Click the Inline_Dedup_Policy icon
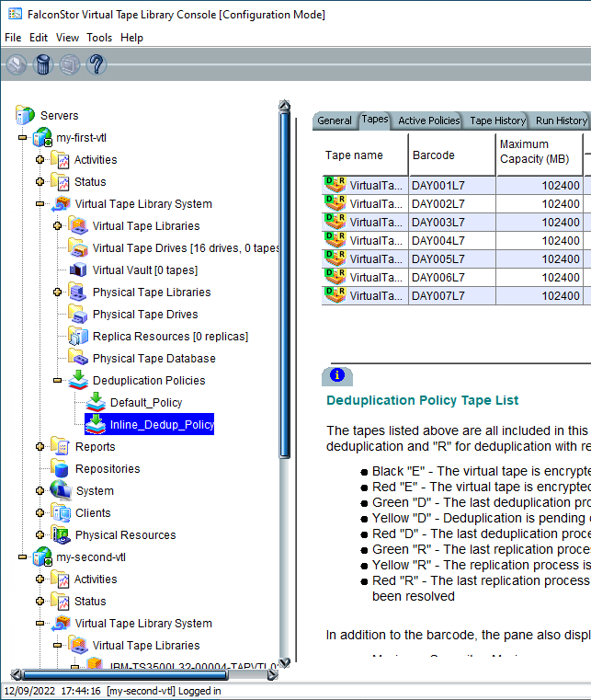The width and height of the screenshot is (591, 700). (96, 424)
